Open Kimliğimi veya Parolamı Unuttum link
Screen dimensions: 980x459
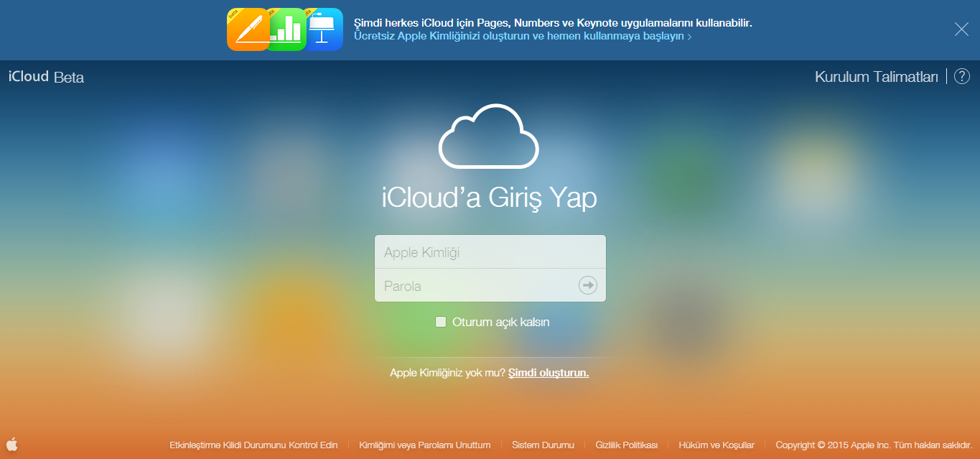coord(425,445)
